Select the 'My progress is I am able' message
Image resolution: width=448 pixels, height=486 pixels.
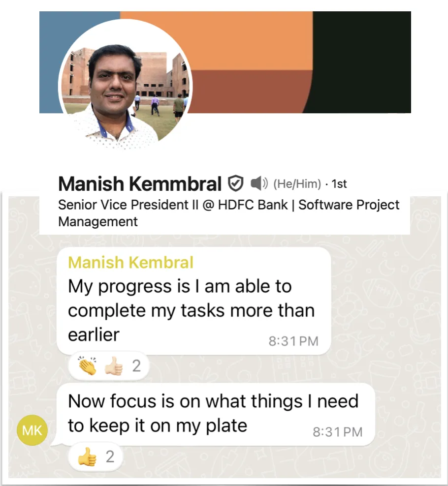coord(194,301)
